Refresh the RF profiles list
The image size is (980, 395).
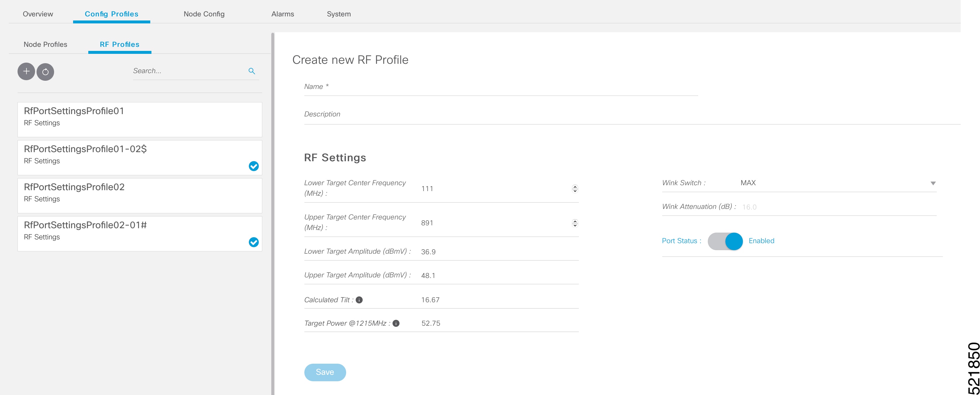[46, 72]
